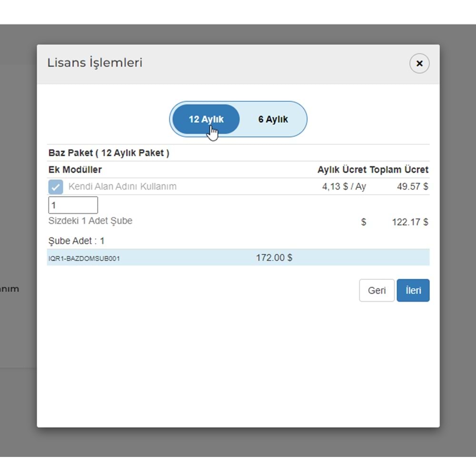Click the Sizdeki 1 Adet Şube text

(x=90, y=221)
